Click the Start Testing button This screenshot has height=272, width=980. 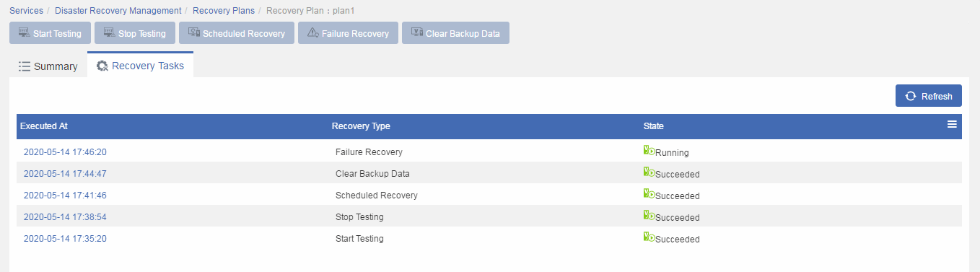[51, 33]
